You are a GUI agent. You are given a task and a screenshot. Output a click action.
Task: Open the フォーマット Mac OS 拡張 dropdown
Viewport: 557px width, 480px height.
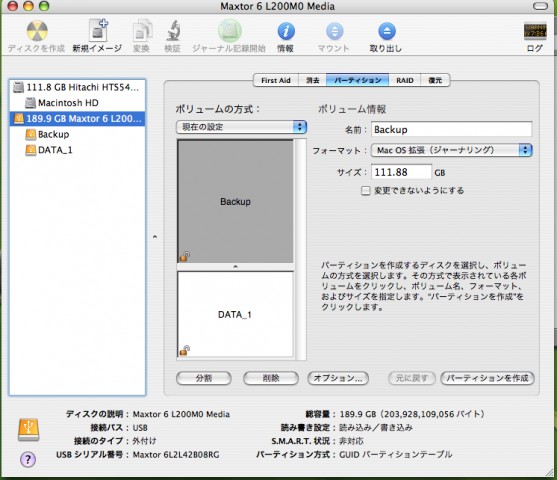tap(451, 150)
